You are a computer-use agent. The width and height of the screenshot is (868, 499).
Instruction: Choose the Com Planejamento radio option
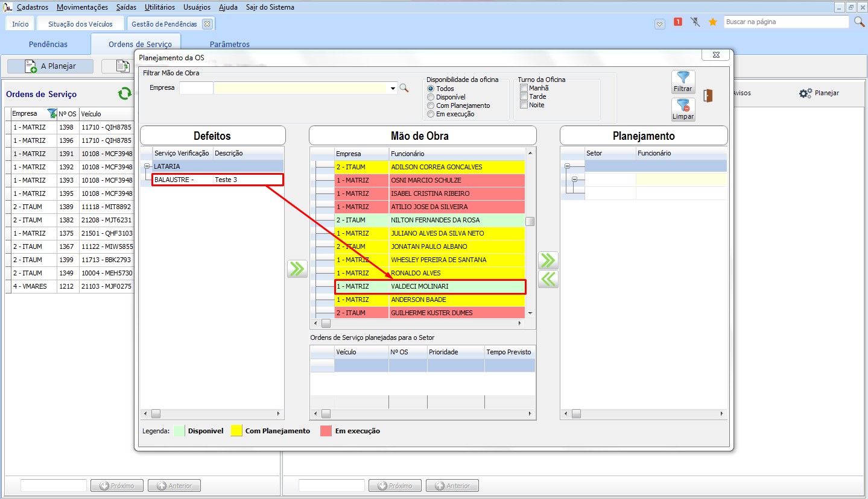[430, 105]
